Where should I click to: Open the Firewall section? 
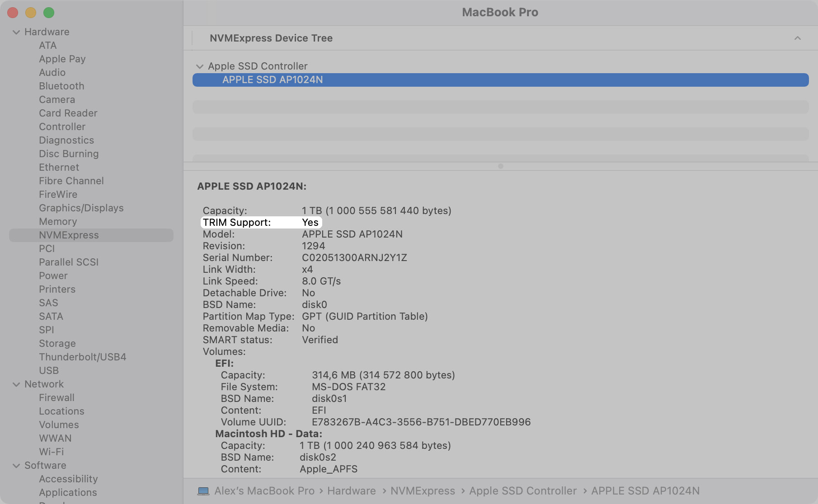click(56, 397)
